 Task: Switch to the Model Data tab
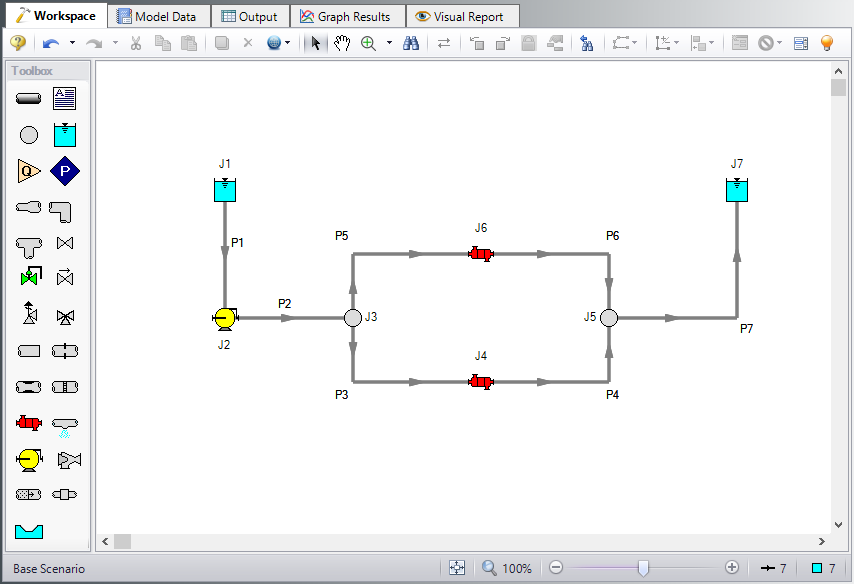click(x=158, y=17)
